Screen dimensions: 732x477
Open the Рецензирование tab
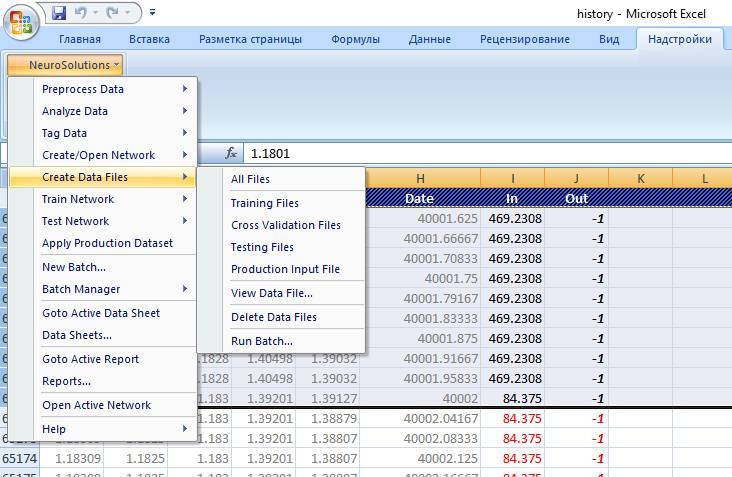pos(525,39)
